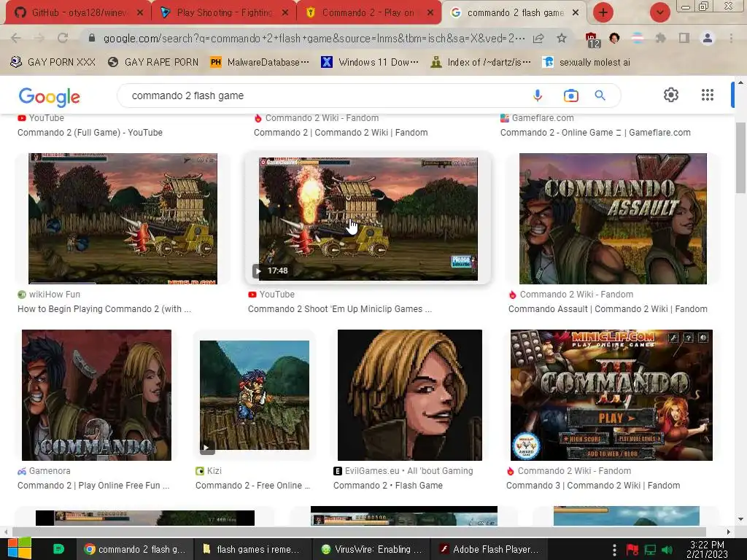Open the Gameflare.com Online Game link

(595, 133)
